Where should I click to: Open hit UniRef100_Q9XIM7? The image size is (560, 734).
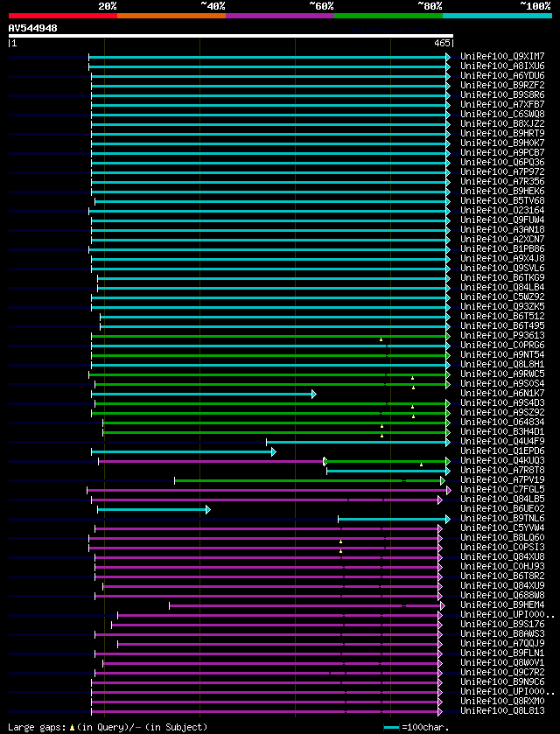(502, 57)
